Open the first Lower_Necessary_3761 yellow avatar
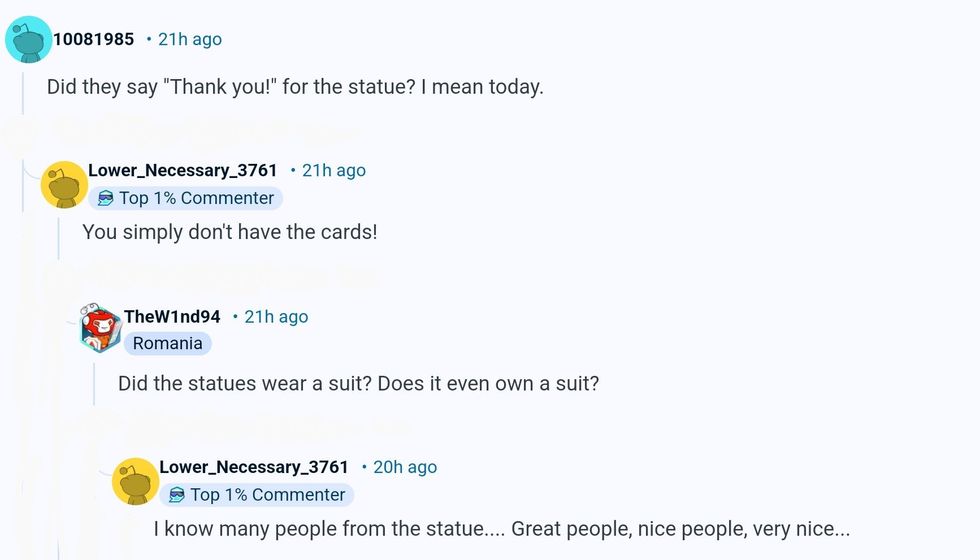980x560 pixels. click(x=64, y=184)
